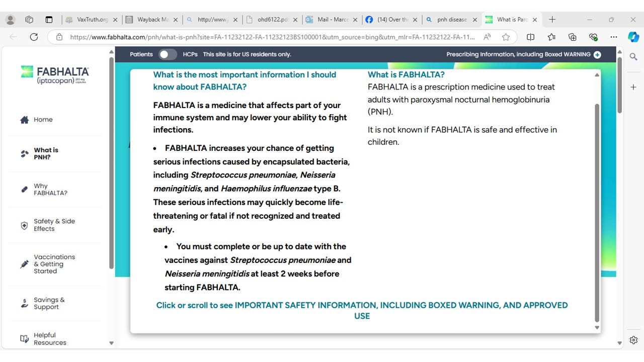Click the syringe icon beside Vaccinations

24,264
